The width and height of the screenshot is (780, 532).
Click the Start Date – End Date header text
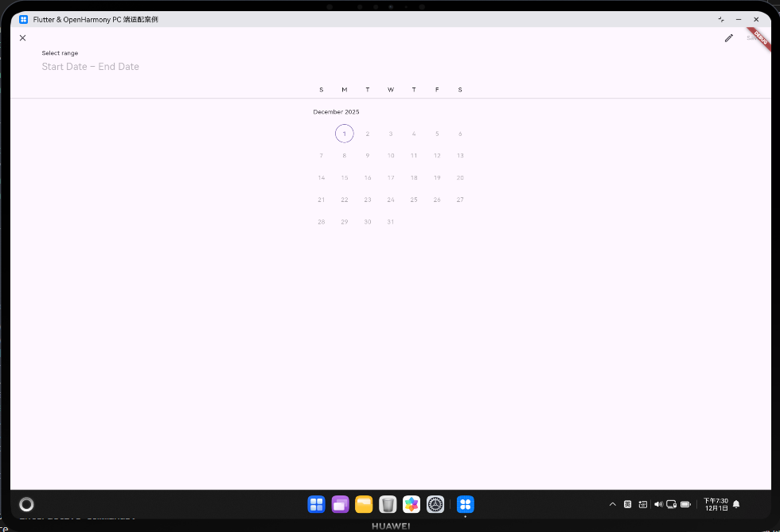(x=90, y=67)
